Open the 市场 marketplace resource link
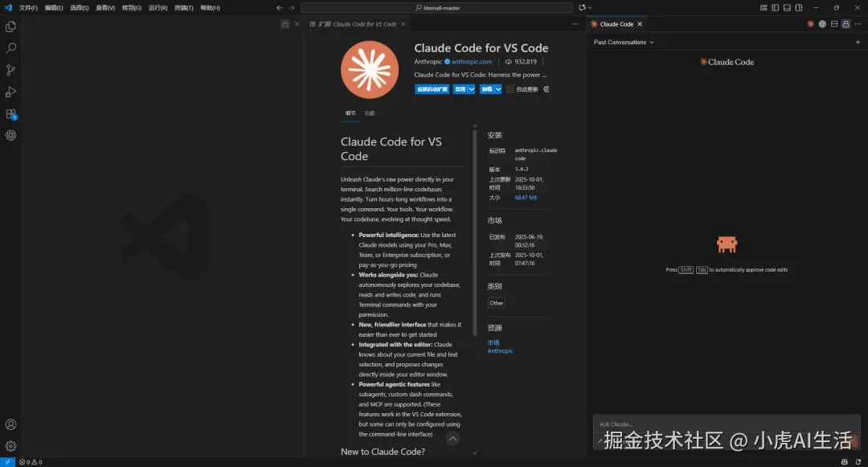Viewport: 868px width, 467px height. pyautogui.click(x=493, y=342)
